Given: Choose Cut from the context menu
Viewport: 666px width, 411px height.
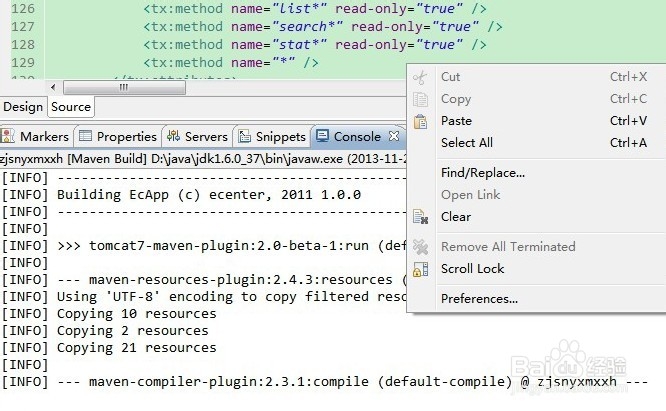Looking at the screenshot, I should pyautogui.click(x=536, y=77).
